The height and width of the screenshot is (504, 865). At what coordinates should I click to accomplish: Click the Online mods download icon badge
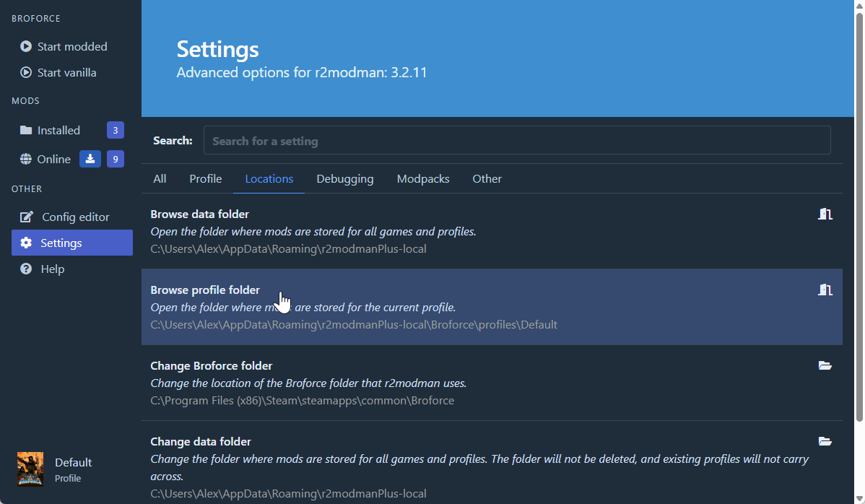click(90, 159)
